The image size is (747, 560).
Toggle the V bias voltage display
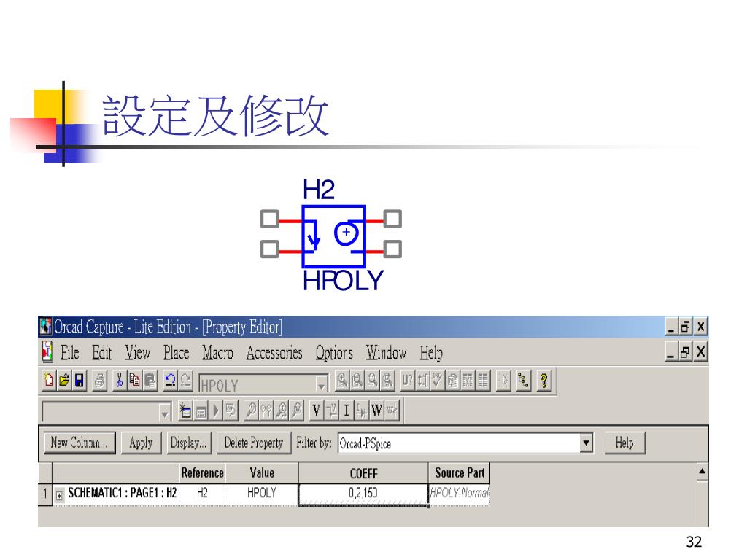[x=317, y=411]
